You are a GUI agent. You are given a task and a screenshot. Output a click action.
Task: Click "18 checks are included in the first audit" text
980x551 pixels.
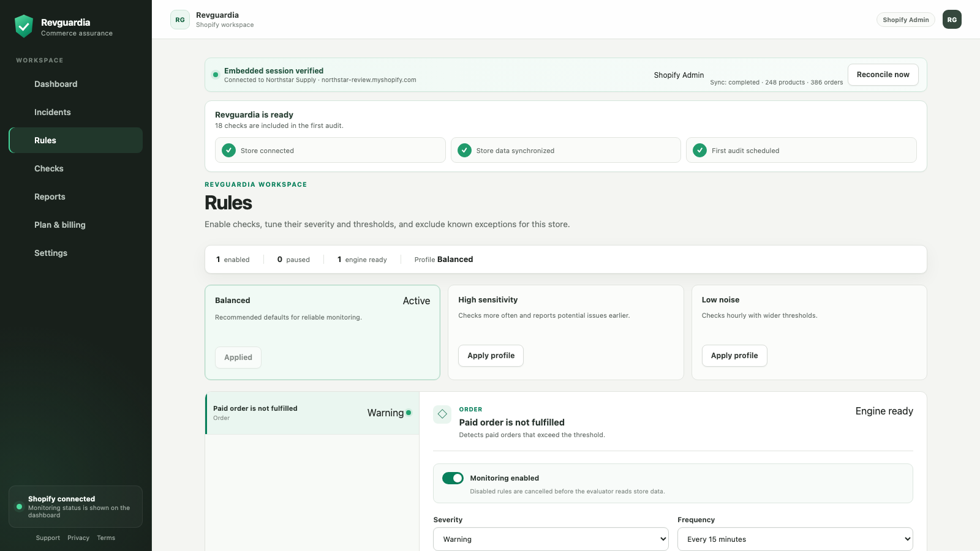pos(279,126)
